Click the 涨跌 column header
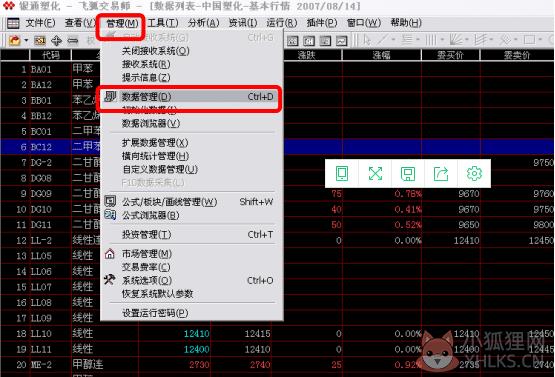 tap(307, 55)
